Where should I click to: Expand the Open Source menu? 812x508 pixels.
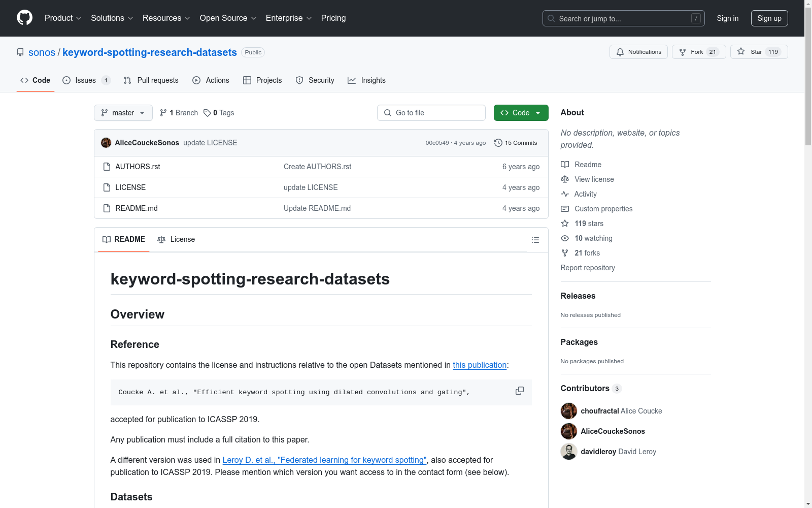228,18
